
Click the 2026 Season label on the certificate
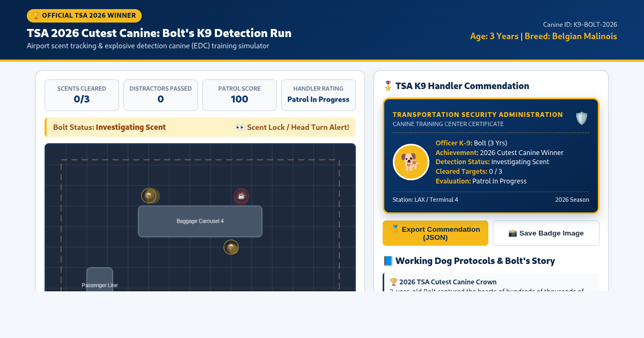tap(572, 200)
